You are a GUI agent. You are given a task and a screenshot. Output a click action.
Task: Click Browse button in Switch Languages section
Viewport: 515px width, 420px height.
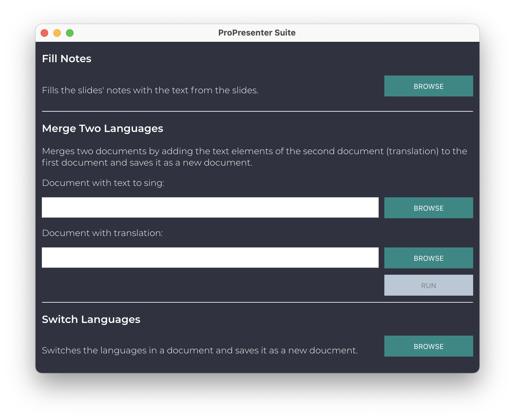(x=428, y=346)
